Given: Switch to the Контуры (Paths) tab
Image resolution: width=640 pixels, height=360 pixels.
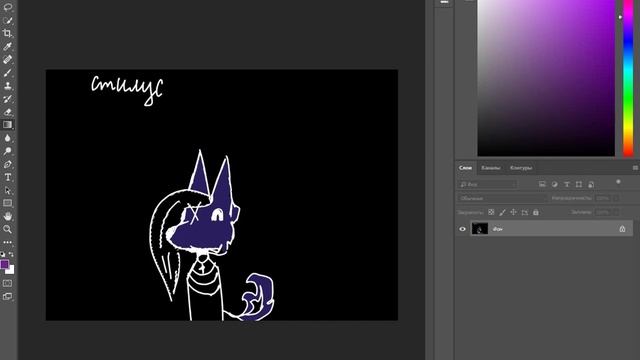Looking at the screenshot, I should click(x=521, y=168).
